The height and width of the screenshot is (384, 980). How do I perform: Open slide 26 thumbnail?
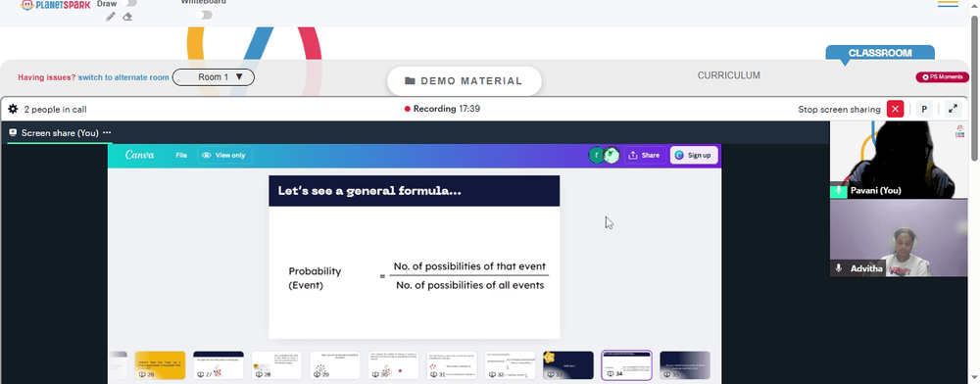click(x=160, y=365)
